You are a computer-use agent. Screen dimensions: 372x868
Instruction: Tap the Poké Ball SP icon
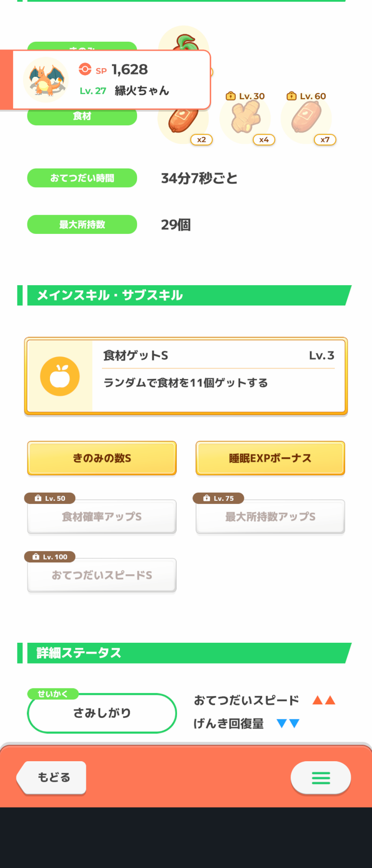coord(85,69)
